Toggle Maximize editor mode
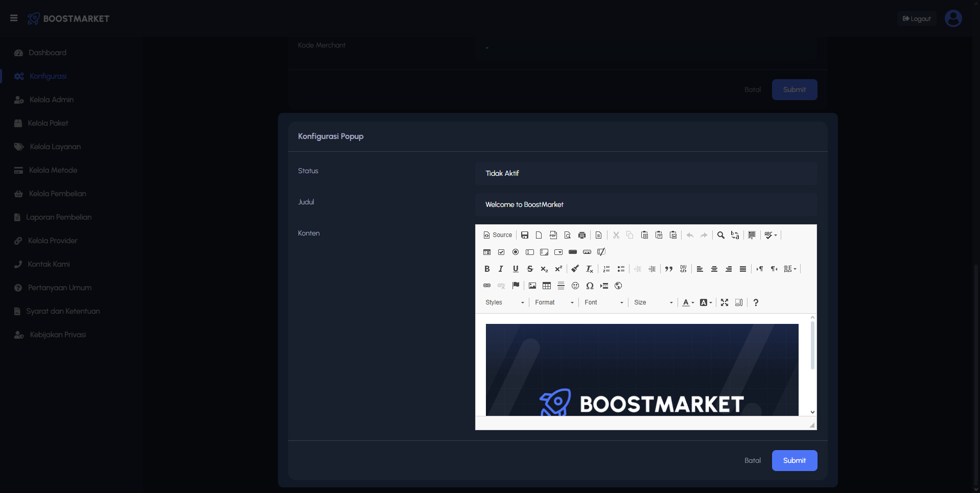The image size is (980, 493). tap(724, 302)
